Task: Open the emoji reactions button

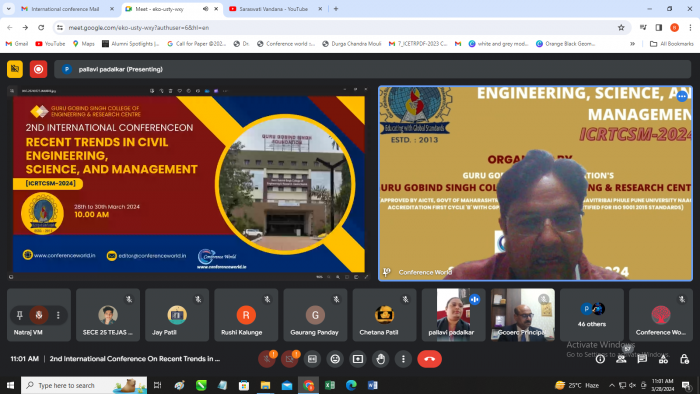Action: click(x=335, y=359)
